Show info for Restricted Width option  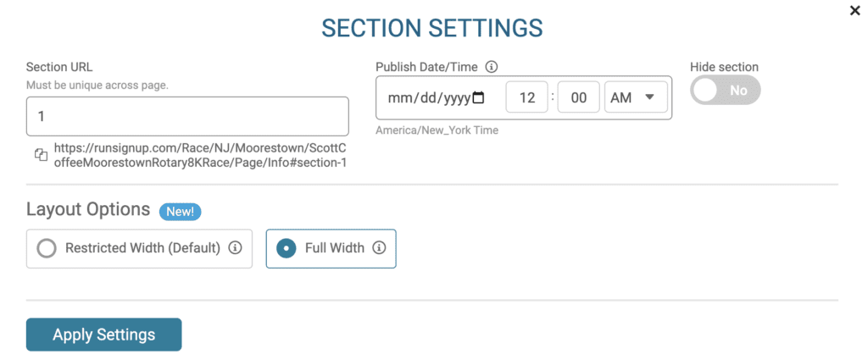(x=236, y=247)
